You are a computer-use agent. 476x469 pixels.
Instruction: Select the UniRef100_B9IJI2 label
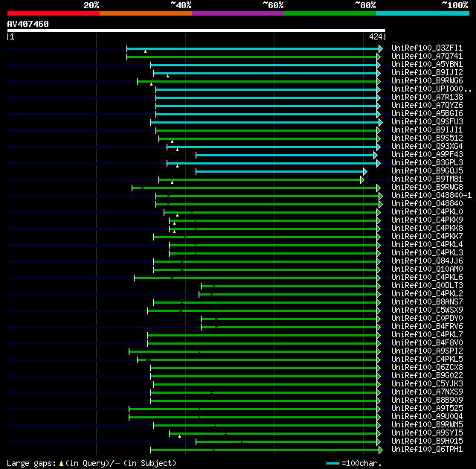427,73
